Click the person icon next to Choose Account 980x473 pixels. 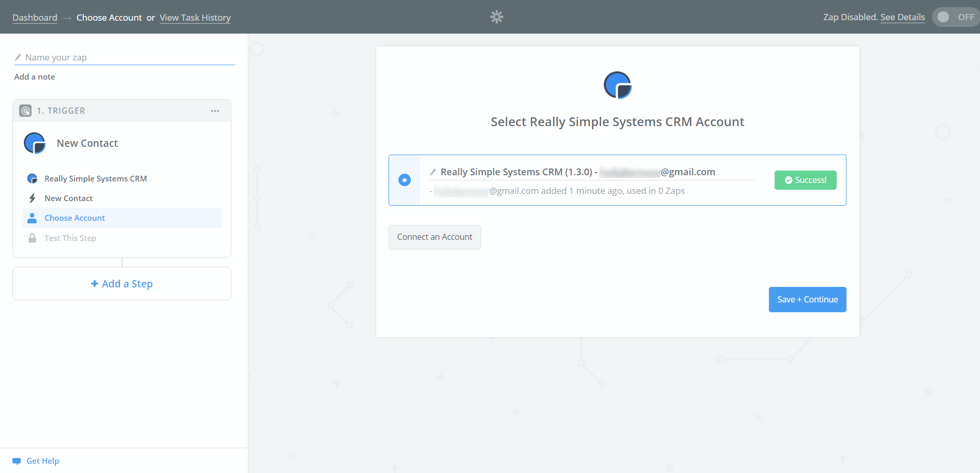(32, 218)
